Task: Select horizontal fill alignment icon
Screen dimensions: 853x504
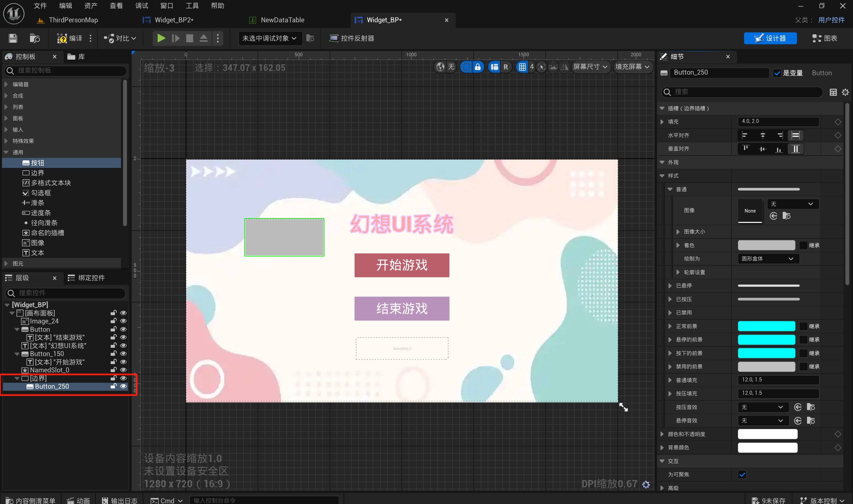Action: [x=795, y=136]
